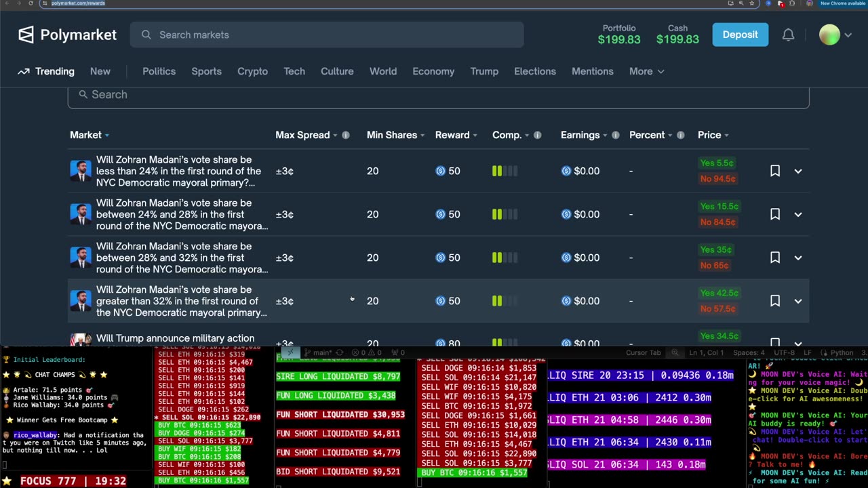Reload the page in Chrome

(x=31, y=3)
